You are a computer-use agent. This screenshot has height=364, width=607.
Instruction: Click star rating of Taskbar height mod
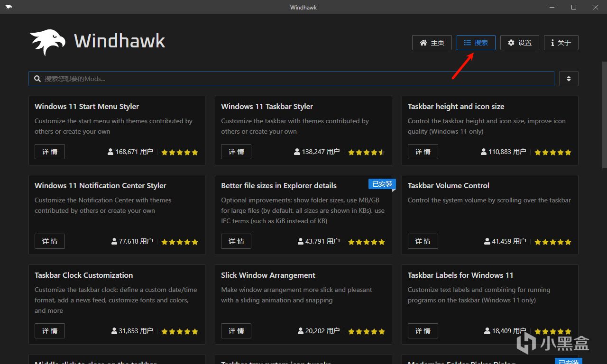[553, 152]
